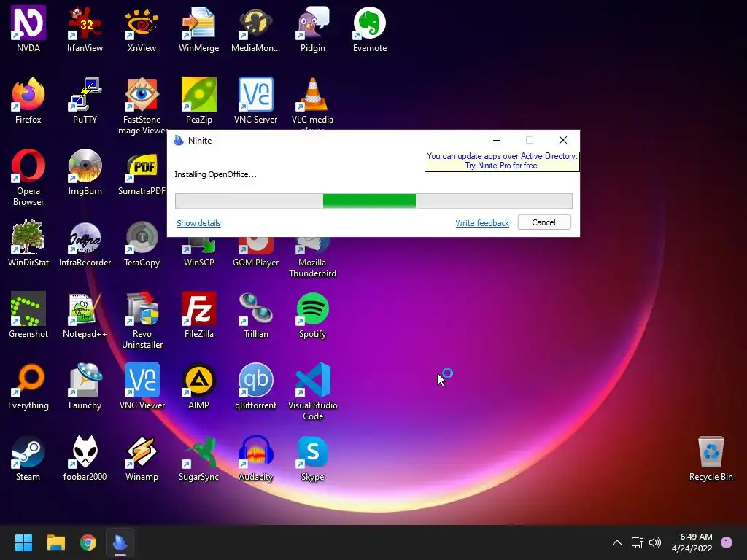Viewport: 747px width, 560px height.
Task: Select the qBittorrent desktop icon
Action: pyautogui.click(x=255, y=380)
